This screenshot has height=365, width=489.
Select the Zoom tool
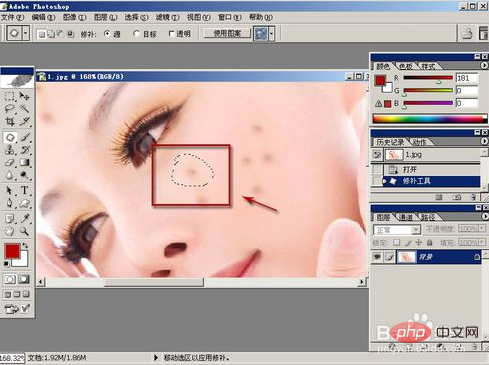tap(24, 231)
